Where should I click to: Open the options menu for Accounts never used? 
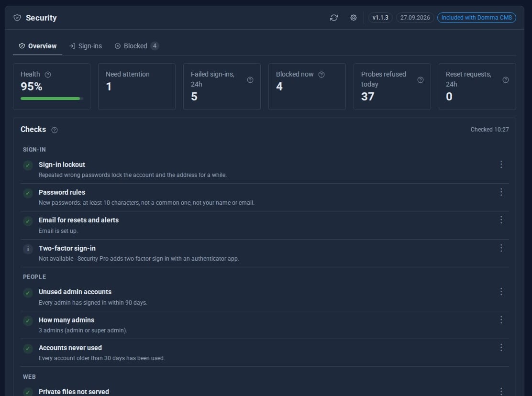tap(501, 348)
